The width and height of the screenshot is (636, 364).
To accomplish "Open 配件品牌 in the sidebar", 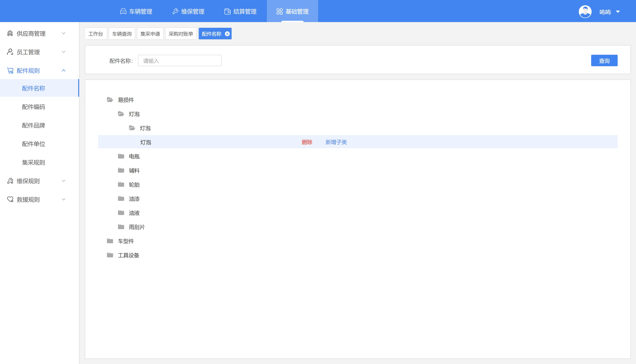I will [x=34, y=125].
